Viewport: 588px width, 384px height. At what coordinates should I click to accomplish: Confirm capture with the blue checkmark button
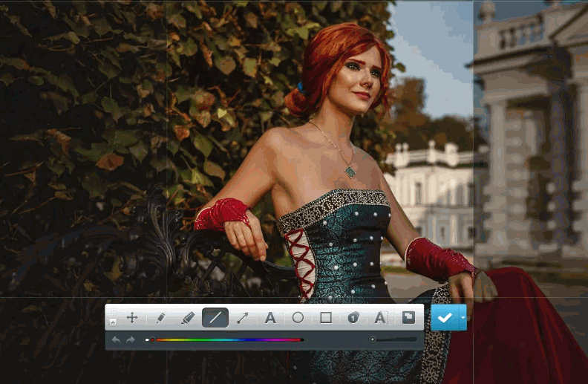pos(445,317)
